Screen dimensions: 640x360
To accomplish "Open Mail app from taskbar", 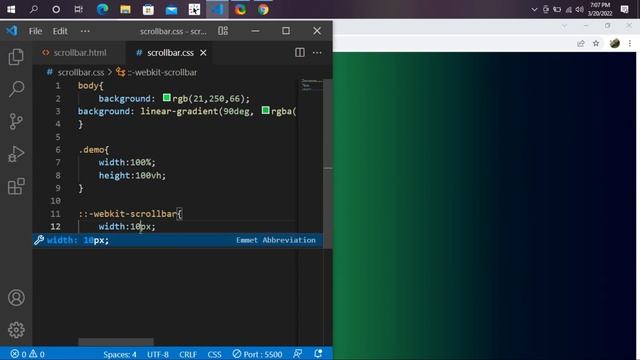I will coord(171,9).
